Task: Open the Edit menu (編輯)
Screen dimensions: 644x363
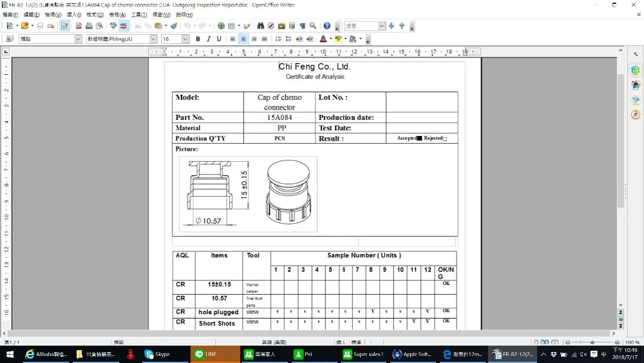Action: [32, 15]
